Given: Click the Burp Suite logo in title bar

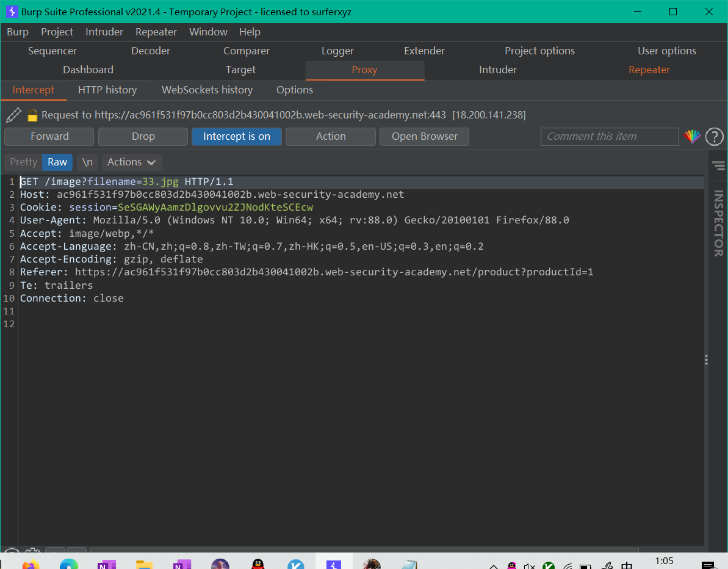Looking at the screenshot, I should (x=11, y=12).
